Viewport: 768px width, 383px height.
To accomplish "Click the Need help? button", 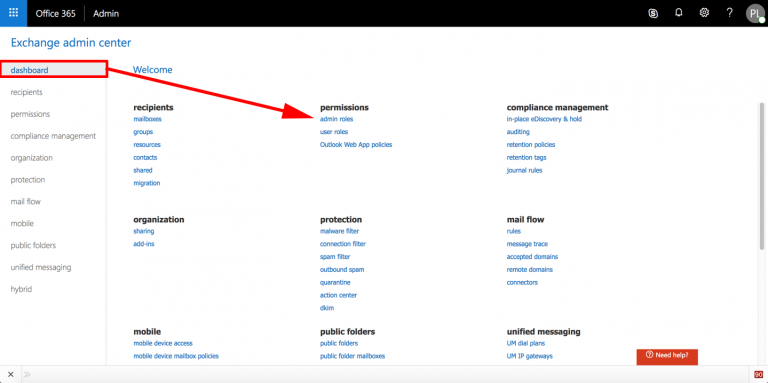I will 667,356.
